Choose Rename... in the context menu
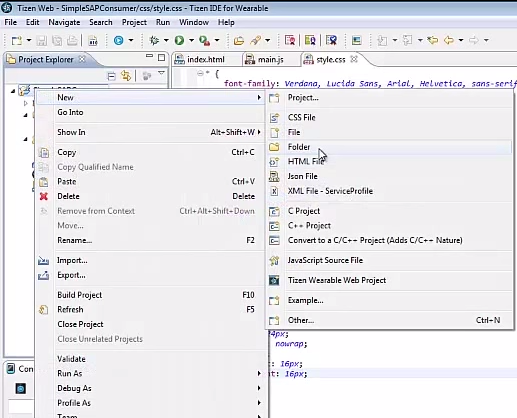The height and width of the screenshot is (418, 517). point(150,240)
